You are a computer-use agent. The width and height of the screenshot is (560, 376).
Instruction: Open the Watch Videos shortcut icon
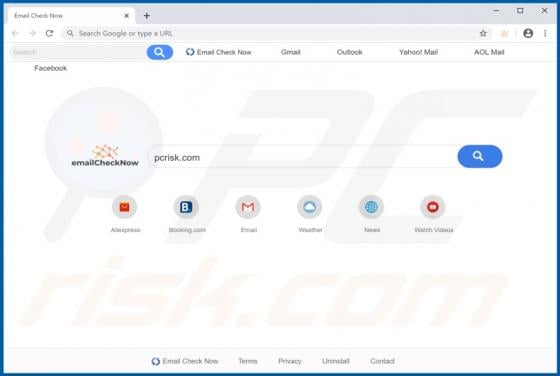click(x=433, y=207)
